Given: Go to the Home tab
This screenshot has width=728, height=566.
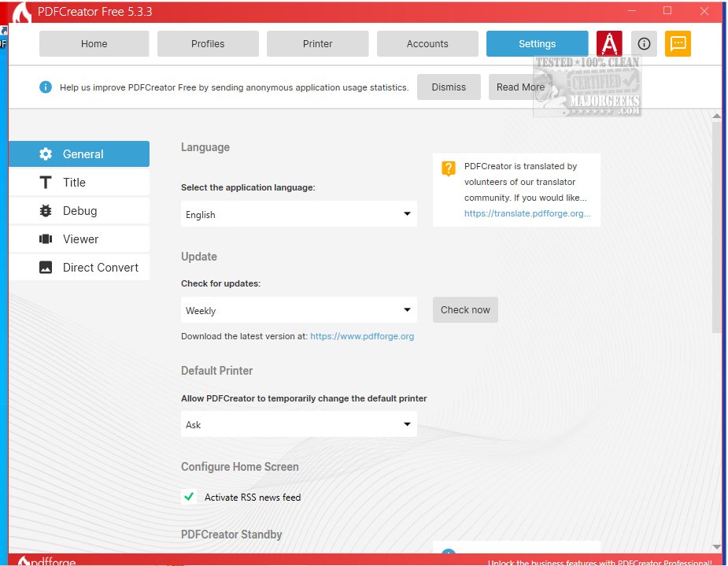Looking at the screenshot, I should [94, 43].
